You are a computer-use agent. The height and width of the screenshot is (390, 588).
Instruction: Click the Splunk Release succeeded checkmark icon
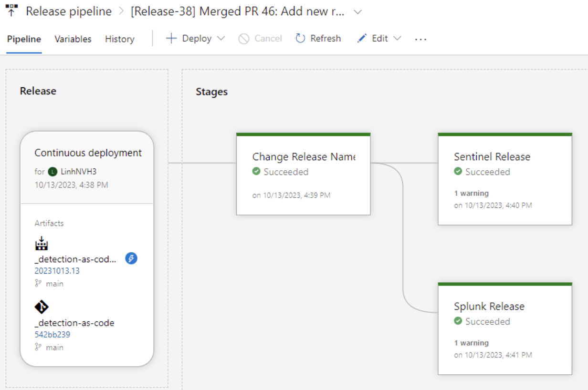(458, 321)
